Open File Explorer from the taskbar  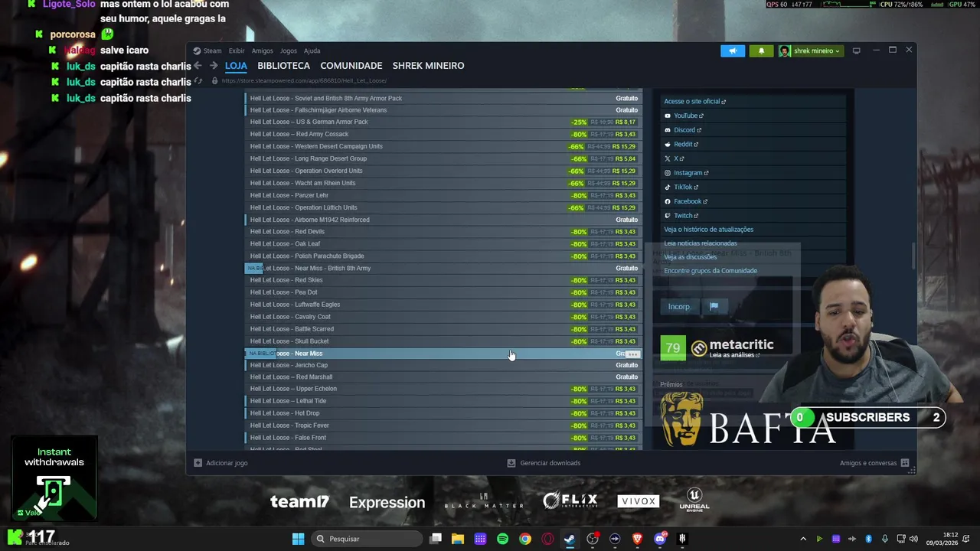[x=458, y=539]
